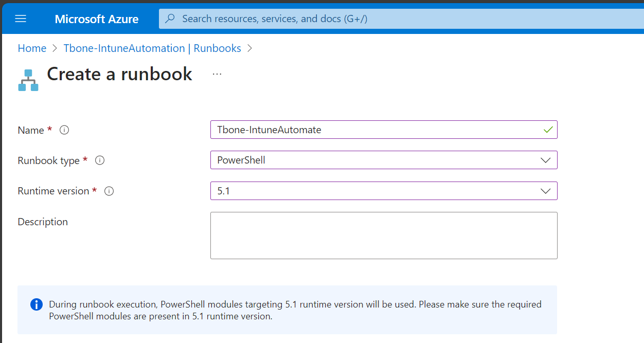644x343 pixels.
Task: Click the Name input showing Tbone-IntuneAutomate
Action: (360, 130)
